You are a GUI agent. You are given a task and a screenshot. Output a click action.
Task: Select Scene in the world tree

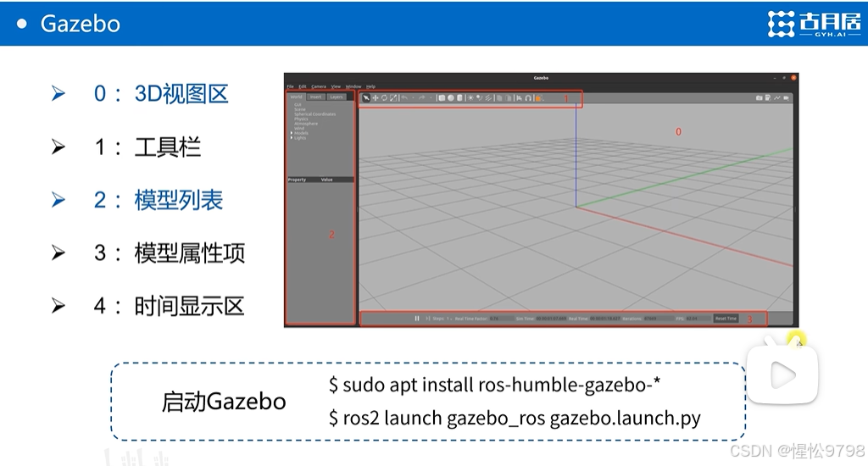point(300,109)
